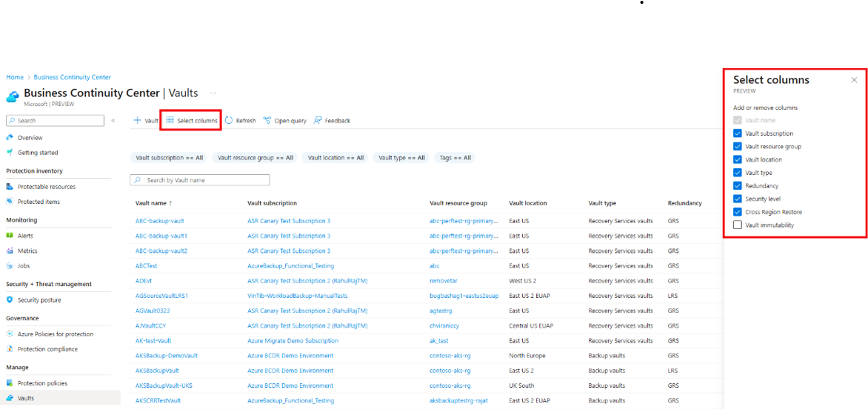
Task: Open the ellipsis menu beside Vaults title
Action: pos(213,93)
